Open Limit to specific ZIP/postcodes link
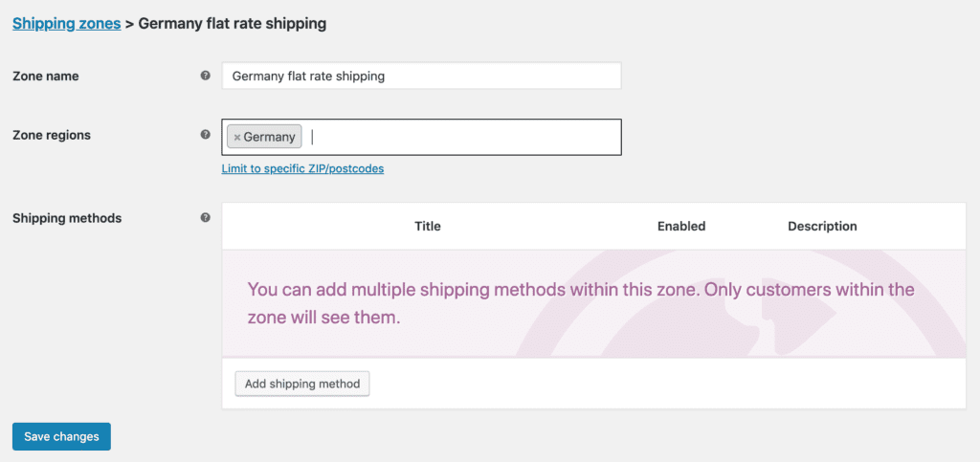980x462 pixels. point(302,168)
